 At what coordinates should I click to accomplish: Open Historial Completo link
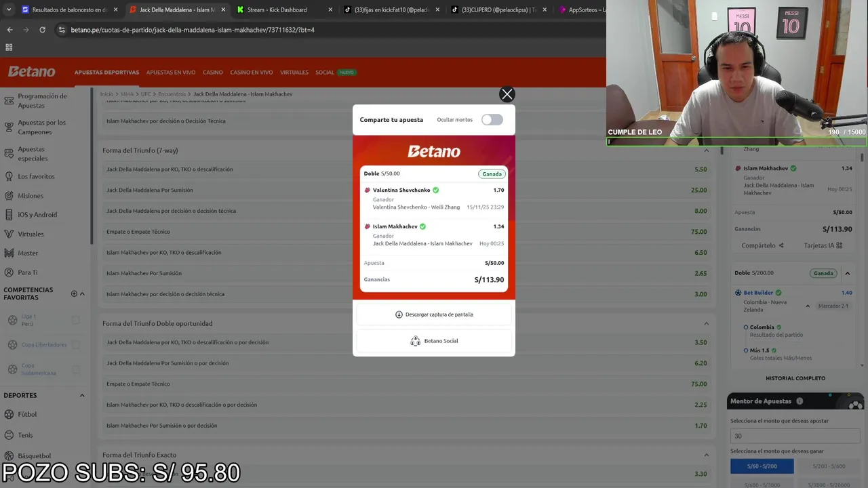coord(795,378)
